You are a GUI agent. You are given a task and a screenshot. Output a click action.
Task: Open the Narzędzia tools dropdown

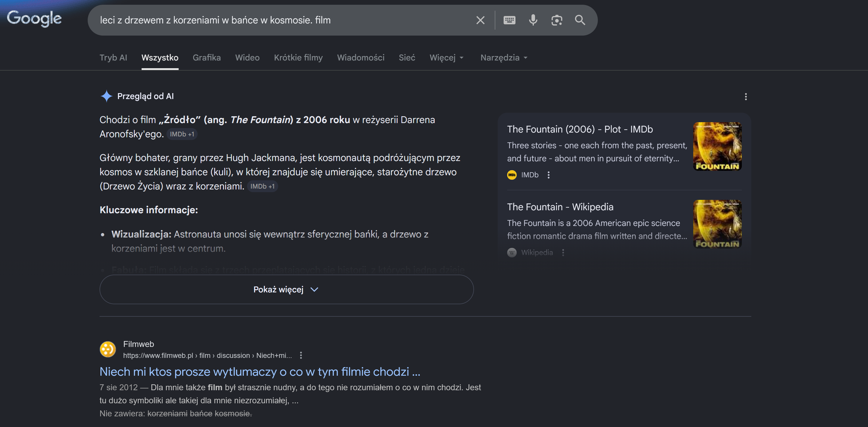click(504, 58)
